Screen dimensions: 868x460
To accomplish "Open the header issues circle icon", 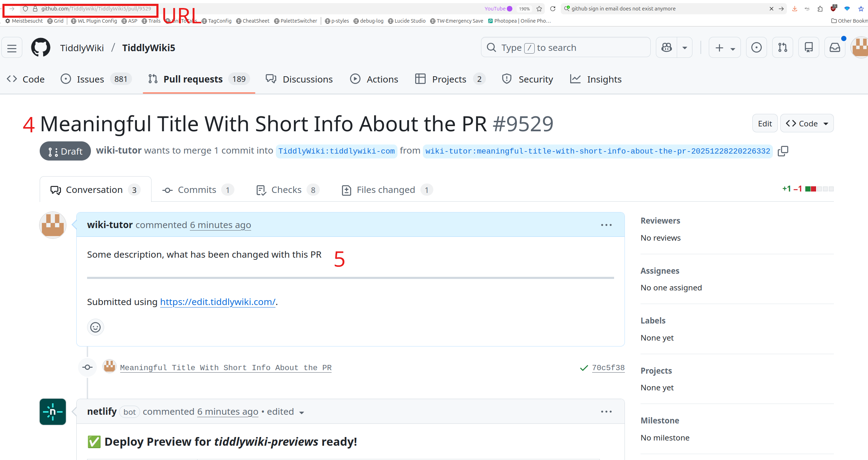I will [x=757, y=48].
